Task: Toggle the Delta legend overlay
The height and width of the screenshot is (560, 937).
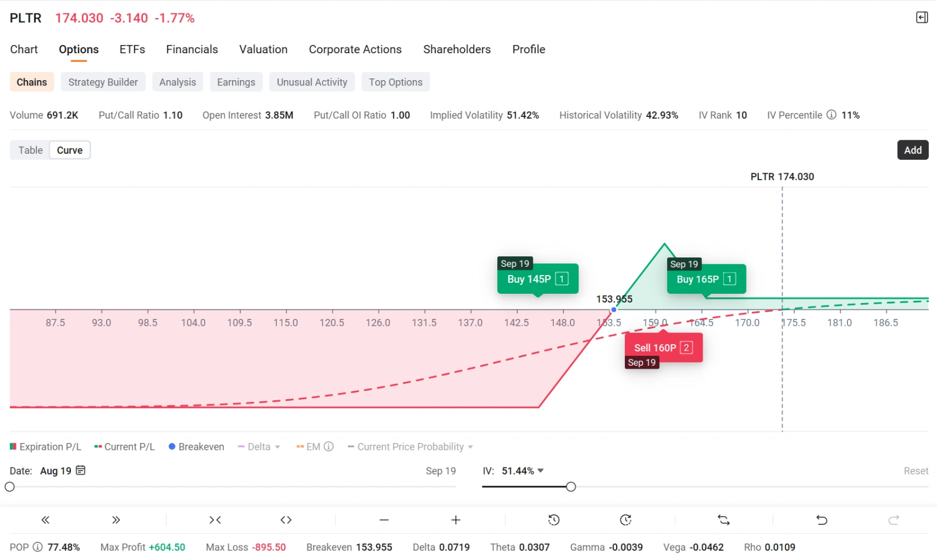Action: pos(254,446)
